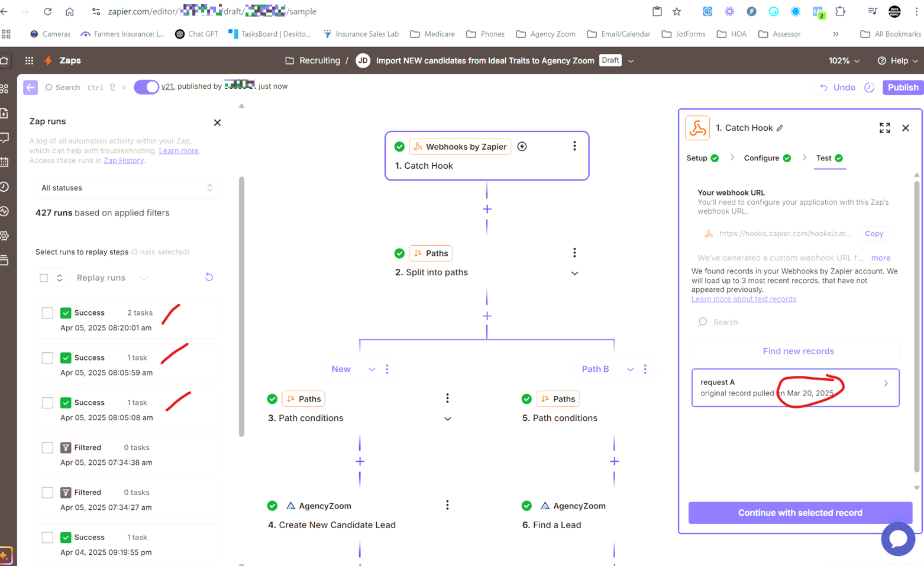
Task: Click the Zap runs list scrollbar
Action: (241, 307)
